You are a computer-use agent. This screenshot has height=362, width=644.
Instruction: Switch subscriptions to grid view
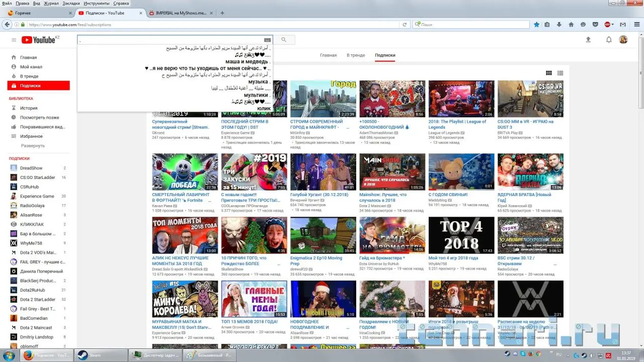coord(549,73)
